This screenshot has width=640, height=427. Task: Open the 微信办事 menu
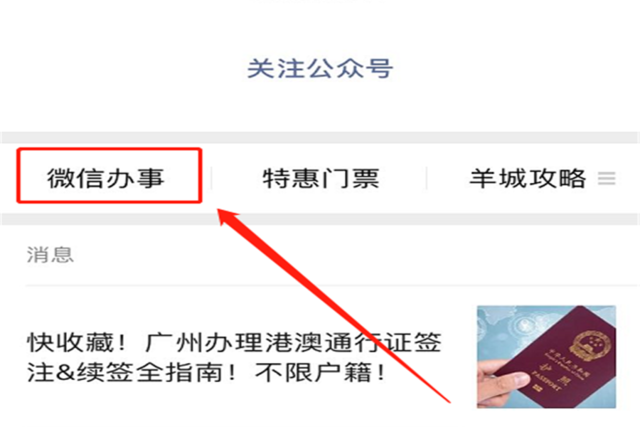[x=105, y=178]
